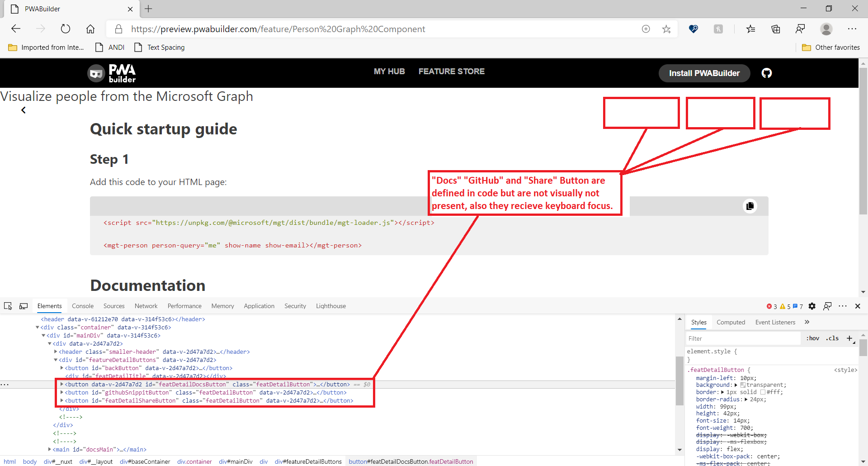This screenshot has height=466, width=868.
Task: Open browser favorites list icon
Action: click(751, 29)
